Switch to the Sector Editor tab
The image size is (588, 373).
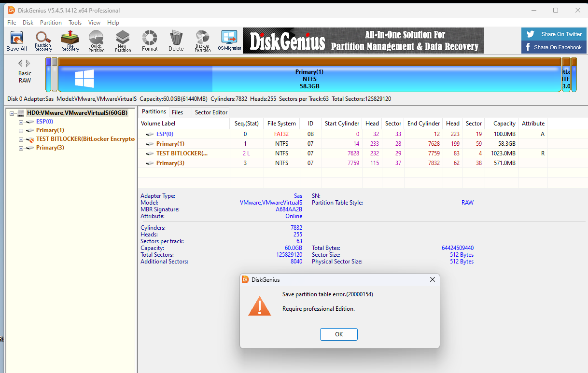click(211, 112)
